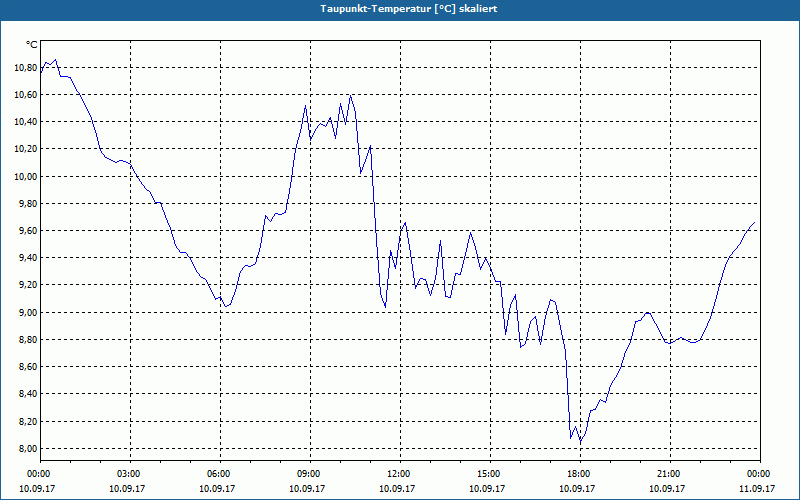The image size is (800, 500).
Task: Click the 10.09.17 date below 15:00
Action: pos(487,488)
